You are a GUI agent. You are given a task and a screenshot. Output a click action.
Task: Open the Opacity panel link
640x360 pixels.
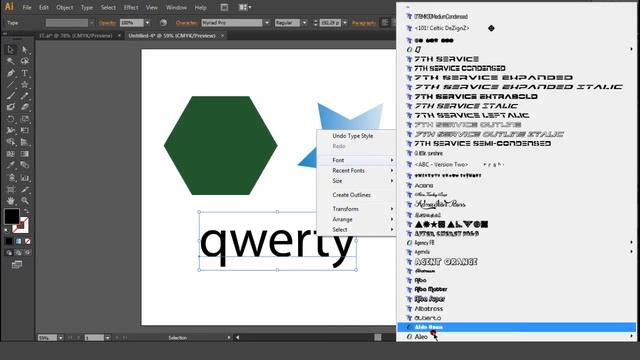pyautogui.click(x=107, y=23)
